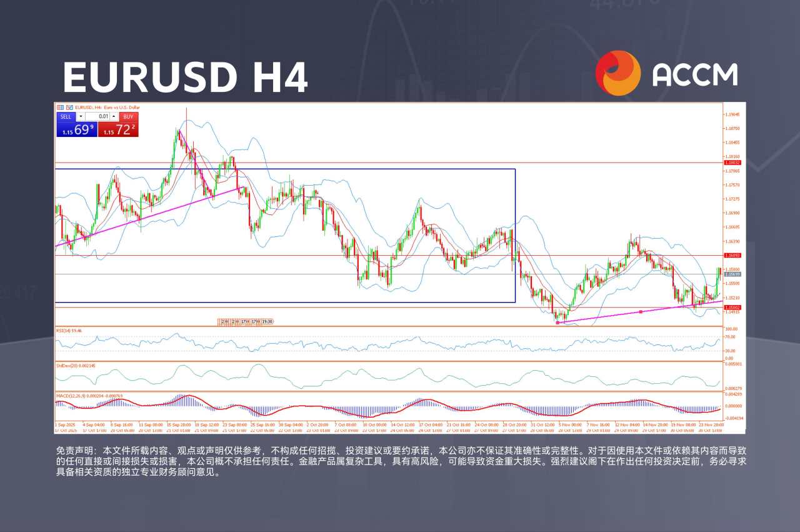800x532 pixels.
Task: Click the red price label 1.15002
Action: pyautogui.click(x=731, y=307)
